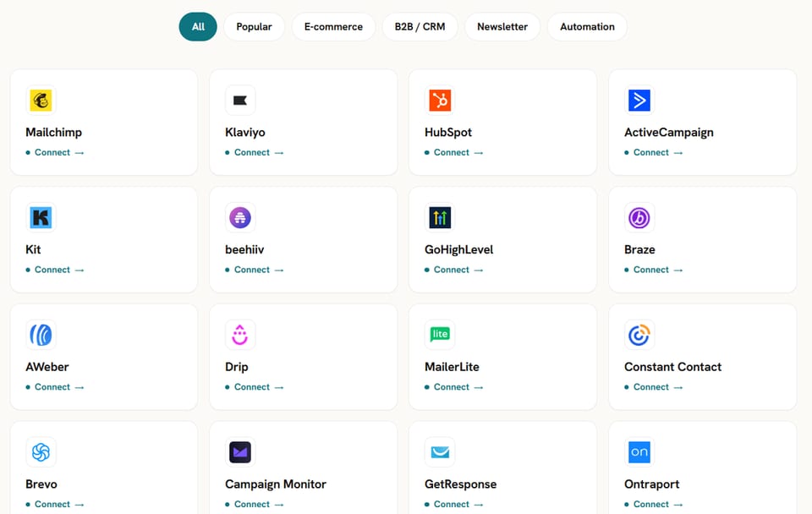Click the HubSpot card title
The width and height of the screenshot is (812, 514).
[448, 133]
